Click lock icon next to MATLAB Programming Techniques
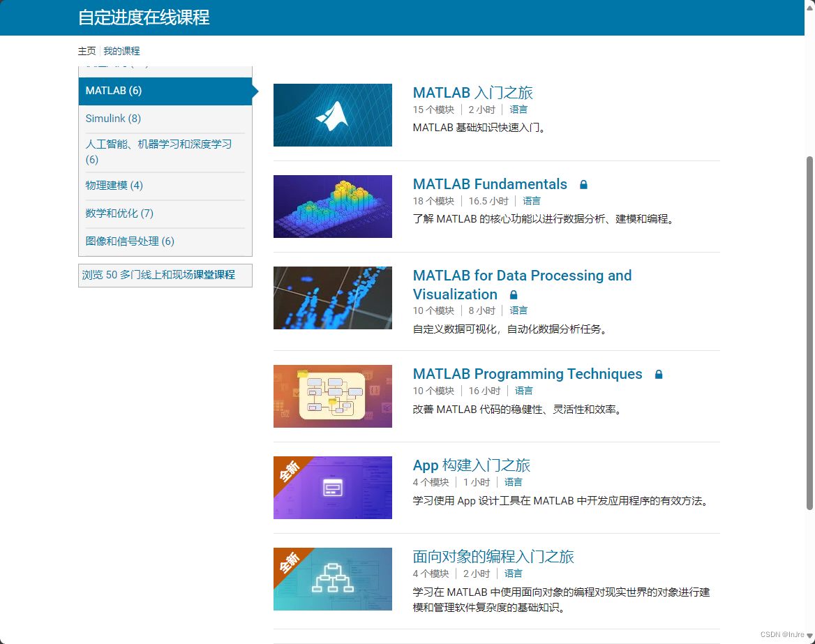Screen dimensions: 815x644 coord(659,374)
